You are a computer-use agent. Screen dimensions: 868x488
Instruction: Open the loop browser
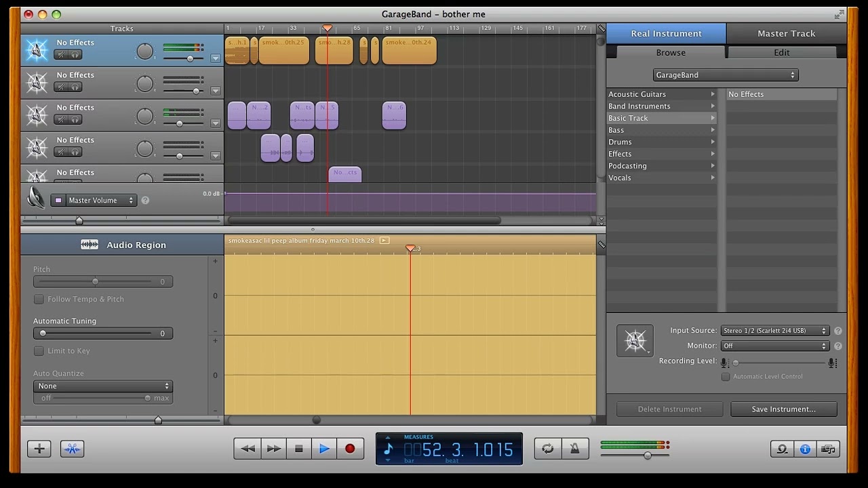click(782, 449)
